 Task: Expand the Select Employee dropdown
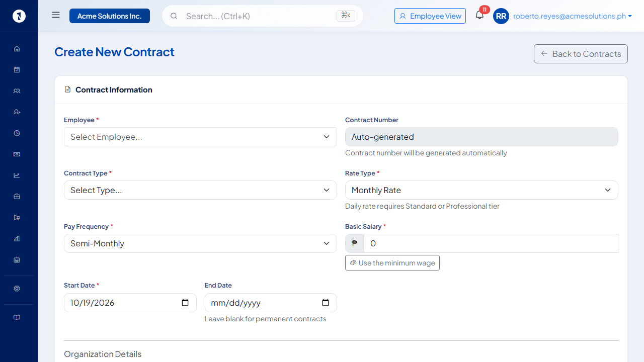click(200, 137)
